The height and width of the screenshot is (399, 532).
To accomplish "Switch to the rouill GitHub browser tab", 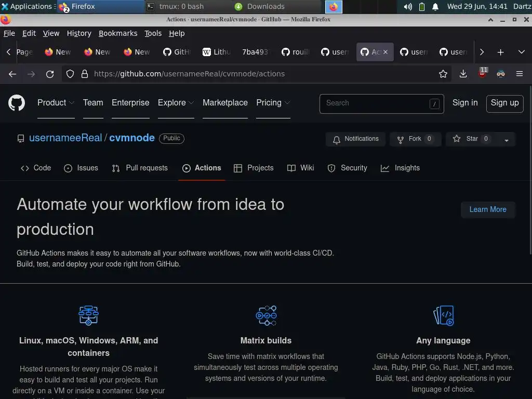I will click(x=296, y=52).
